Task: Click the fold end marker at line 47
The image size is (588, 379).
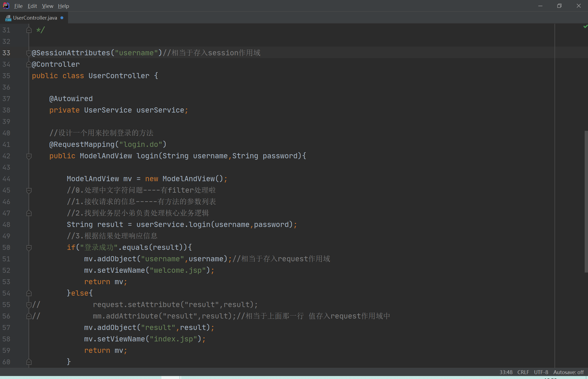Action: 29,213
